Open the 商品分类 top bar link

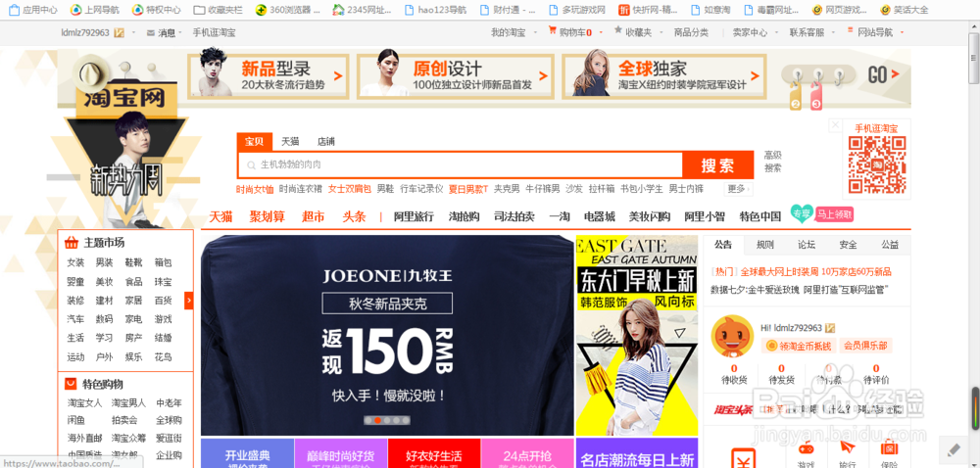[691, 32]
